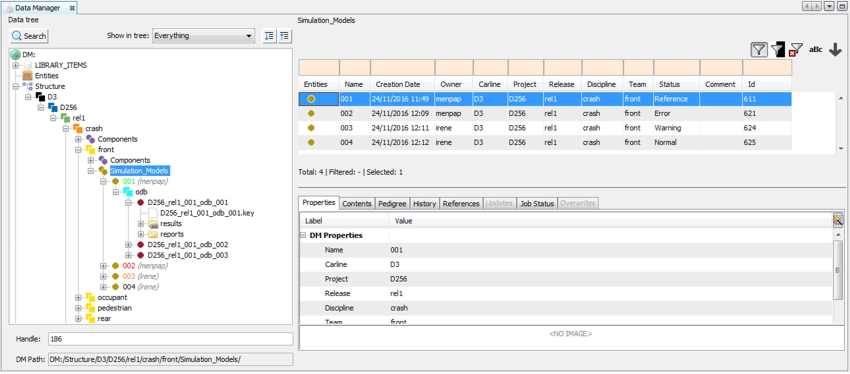
Task: Open the History tab
Action: pyautogui.click(x=424, y=203)
